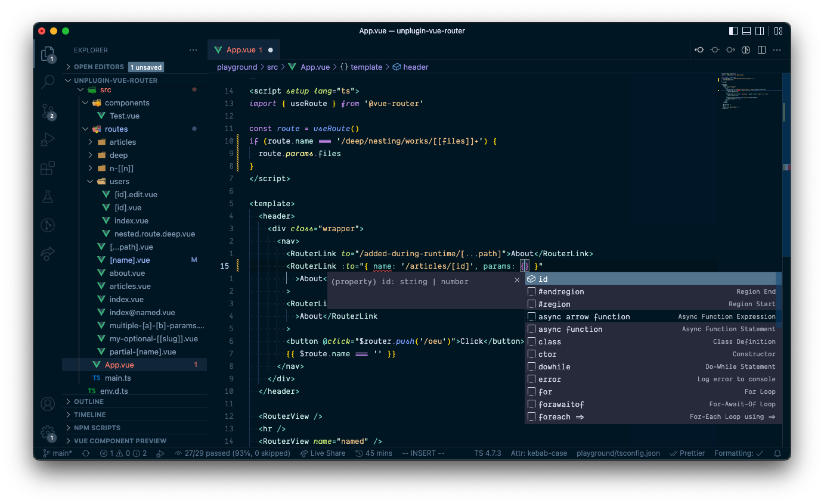Image resolution: width=824 pixels, height=504 pixels.
Task: Expand the Vue Component Preview section
Action: tap(134, 441)
